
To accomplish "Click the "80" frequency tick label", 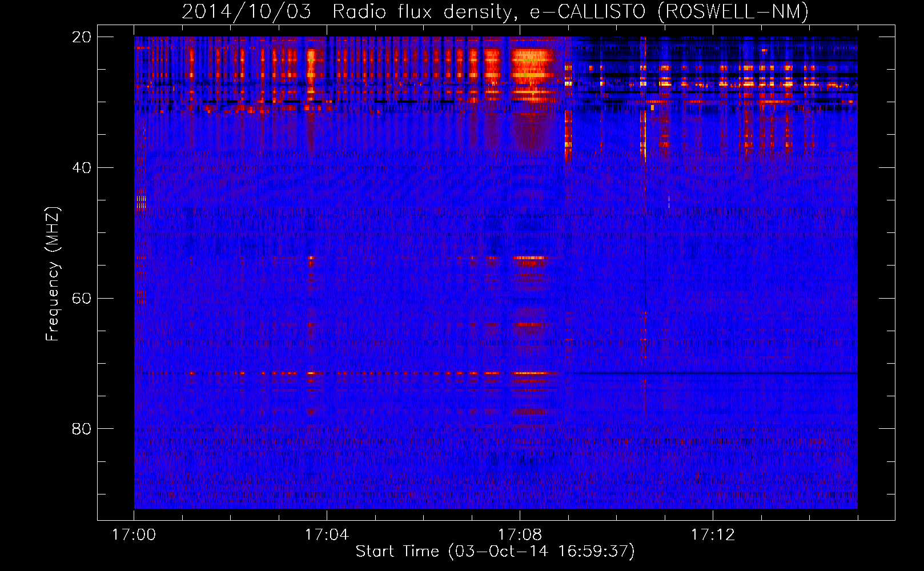I will click(82, 429).
